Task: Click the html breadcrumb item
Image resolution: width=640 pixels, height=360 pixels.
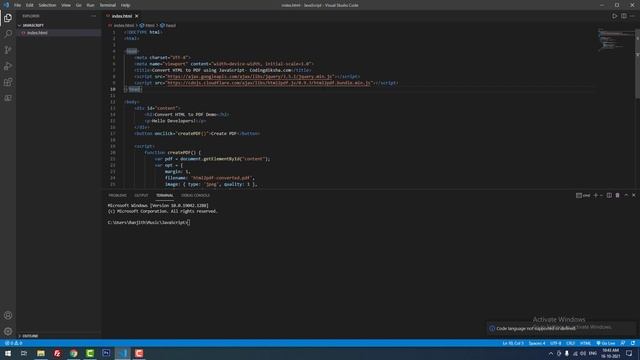Action: (148, 25)
